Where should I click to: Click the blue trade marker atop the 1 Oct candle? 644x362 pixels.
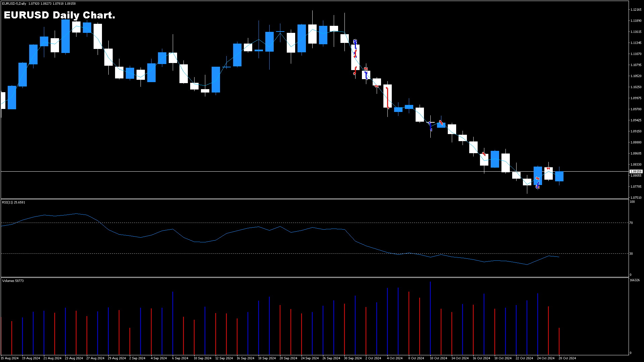(355, 42)
